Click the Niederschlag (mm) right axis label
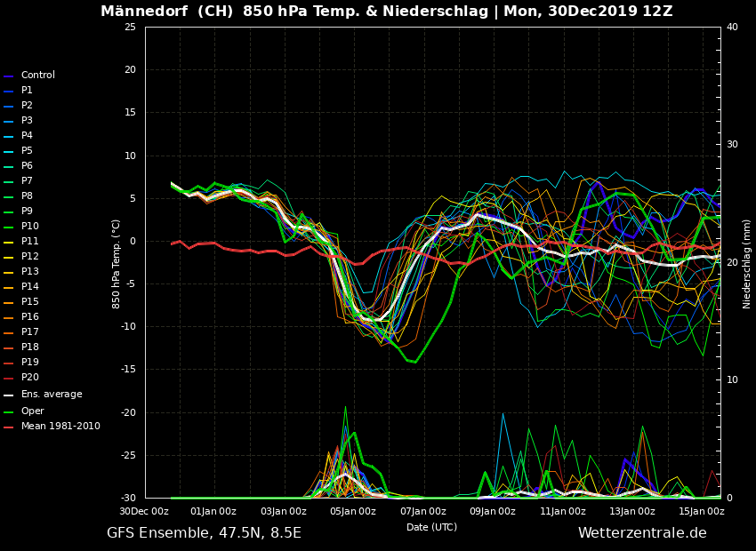 tap(747, 263)
